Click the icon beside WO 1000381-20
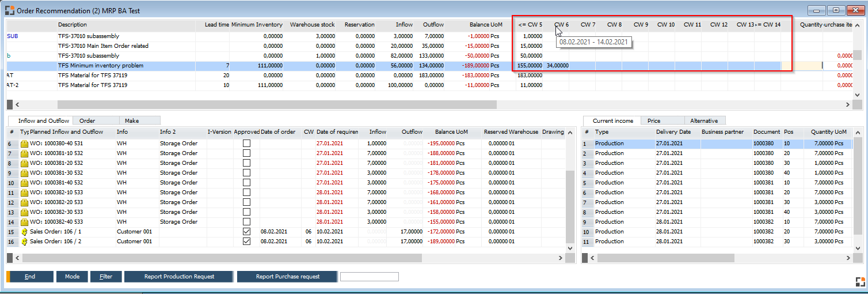 (x=25, y=163)
